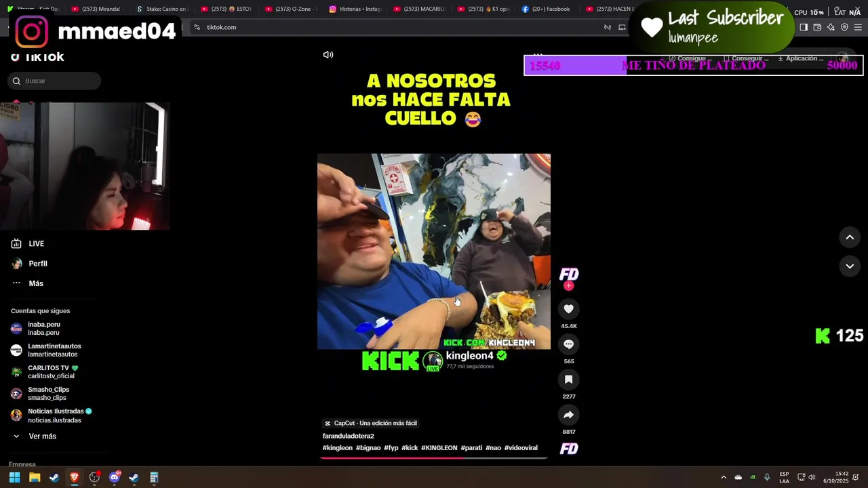Seek along the video progress bar
This screenshot has height=488, width=868.
(434, 457)
